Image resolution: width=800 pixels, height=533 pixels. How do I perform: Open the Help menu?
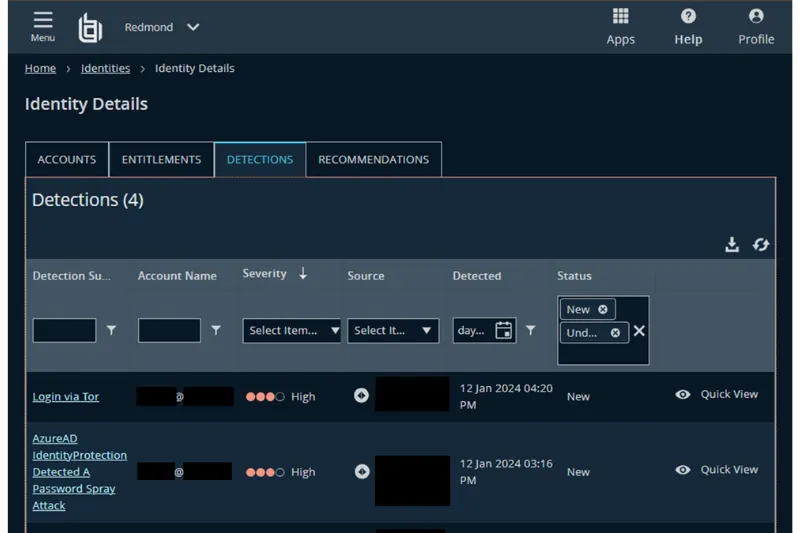click(x=688, y=27)
